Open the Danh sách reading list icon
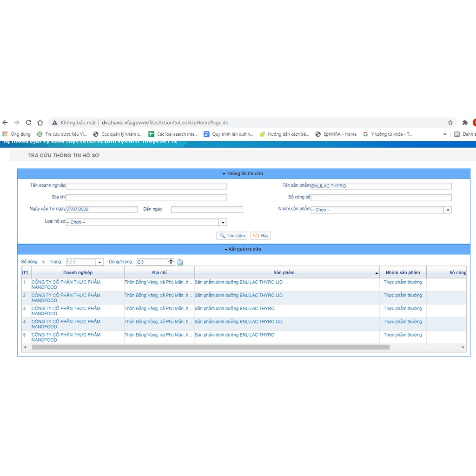The width and height of the screenshot is (476, 476). point(457,134)
